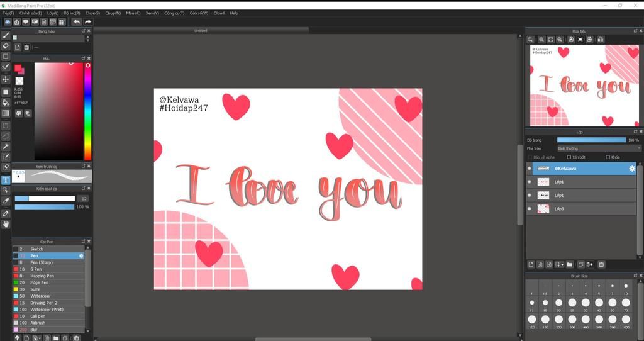This screenshot has width=644, height=341.
Task: Click fit-to-screen icon in navigator panel
Action: [x=550, y=40]
